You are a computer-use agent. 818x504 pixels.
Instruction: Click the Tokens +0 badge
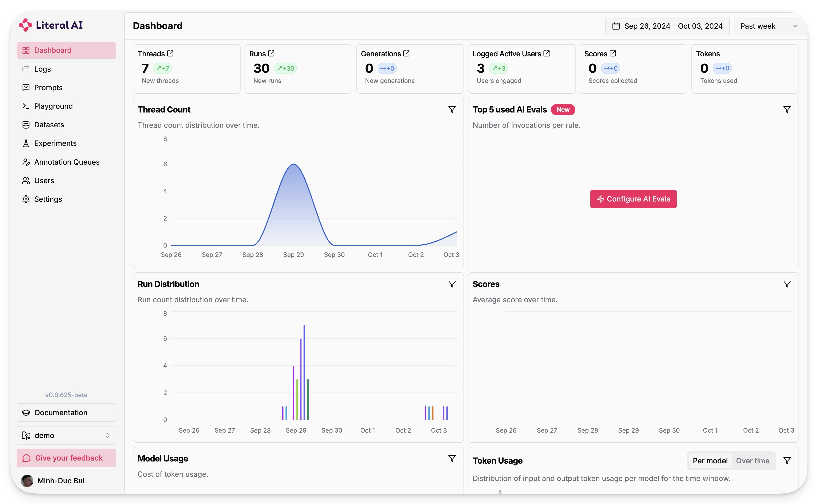tap(722, 68)
